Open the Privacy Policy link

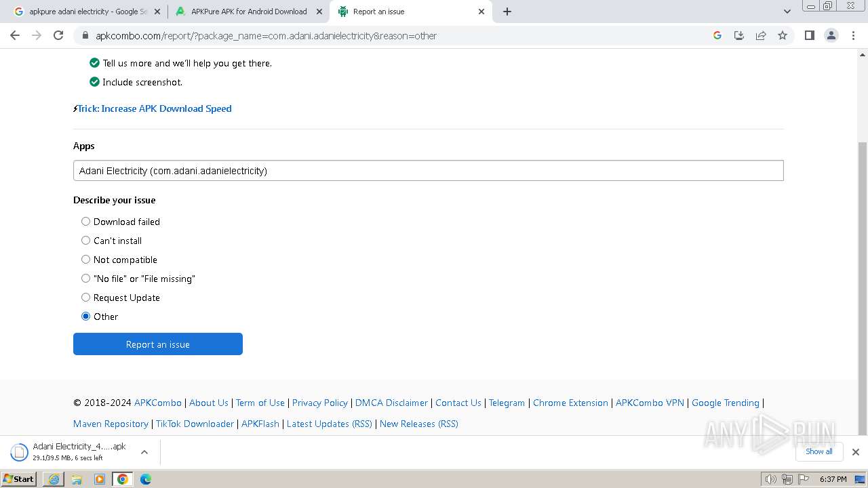point(320,403)
